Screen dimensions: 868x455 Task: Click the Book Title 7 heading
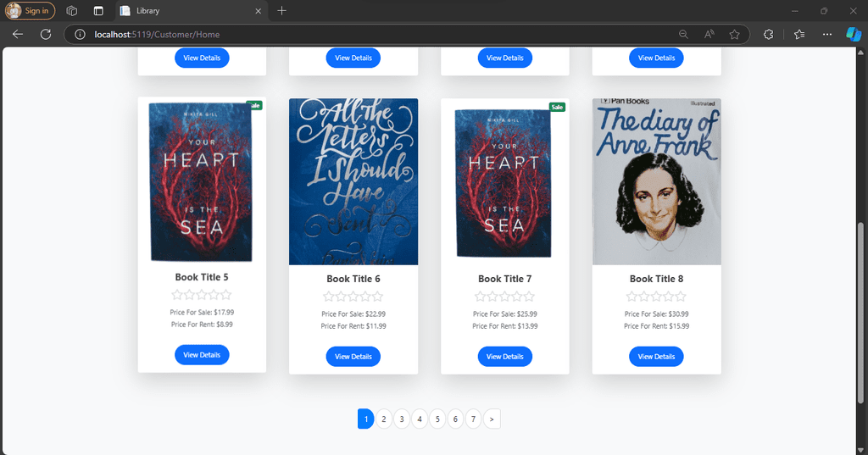tap(505, 279)
